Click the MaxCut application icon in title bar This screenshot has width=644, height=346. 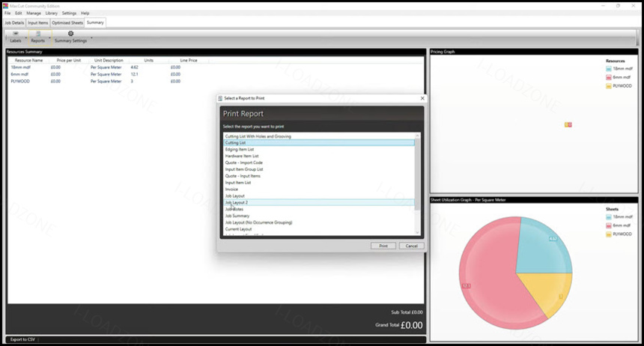pos(5,6)
